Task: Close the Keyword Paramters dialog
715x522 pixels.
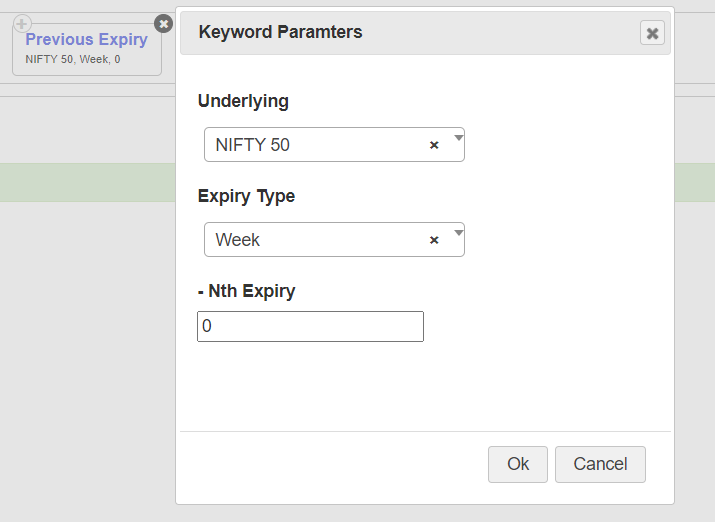Action: pos(652,33)
